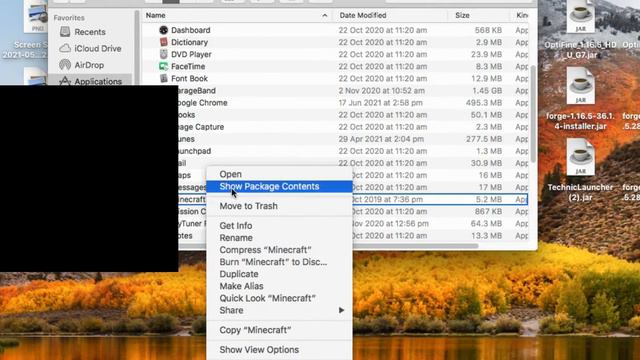The width and height of the screenshot is (640, 360).
Task: Choose Move to Trash
Action: 249,206
